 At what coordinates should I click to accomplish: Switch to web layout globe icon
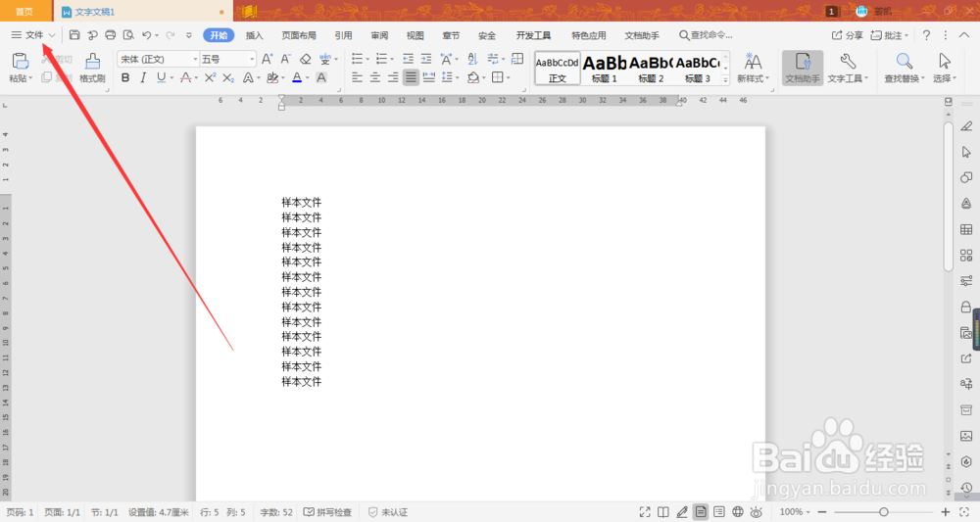[x=738, y=512]
